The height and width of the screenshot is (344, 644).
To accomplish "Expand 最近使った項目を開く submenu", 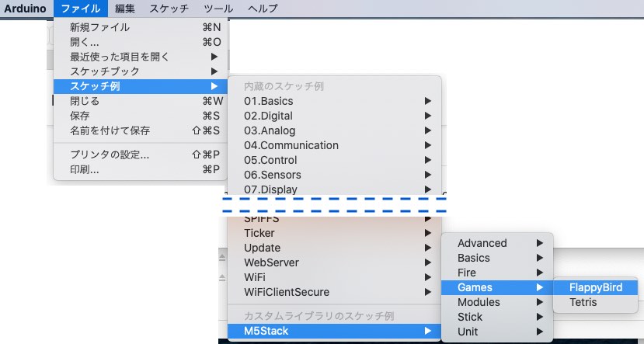I will (x=141, y=57).
